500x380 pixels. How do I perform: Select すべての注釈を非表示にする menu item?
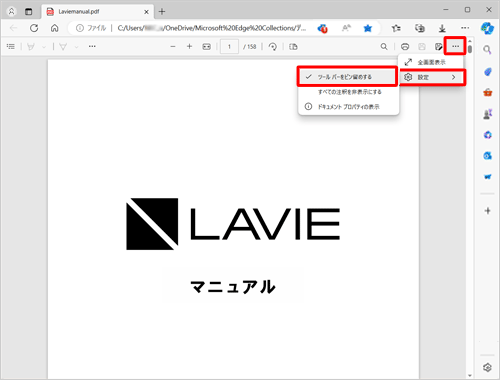tap(348, 92)
